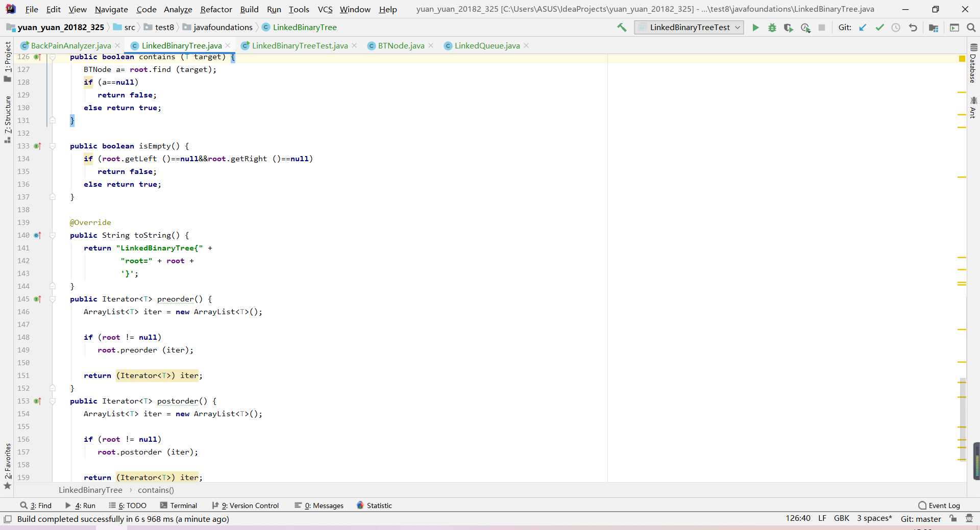Toggle the Favorites tool window

[x=7, y=465]
